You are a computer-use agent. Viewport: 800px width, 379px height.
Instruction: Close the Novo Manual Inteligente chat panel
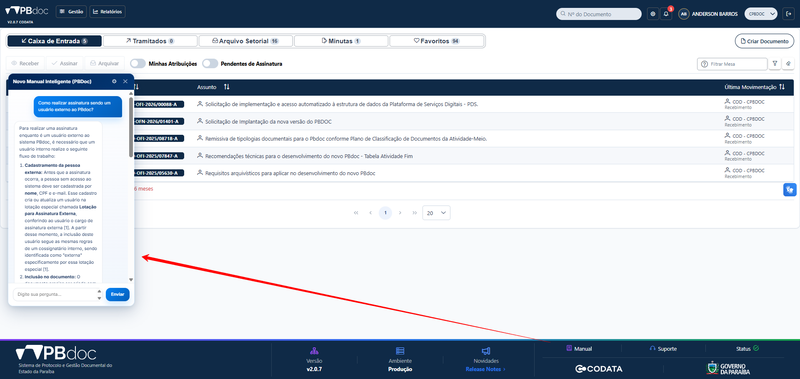[x=125, y=81]
